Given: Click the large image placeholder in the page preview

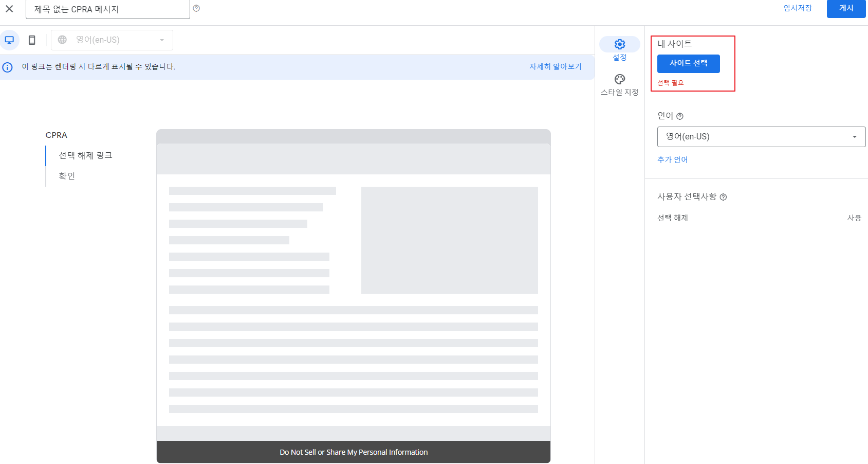Looking at the screenshot, I should click(450, 240).
